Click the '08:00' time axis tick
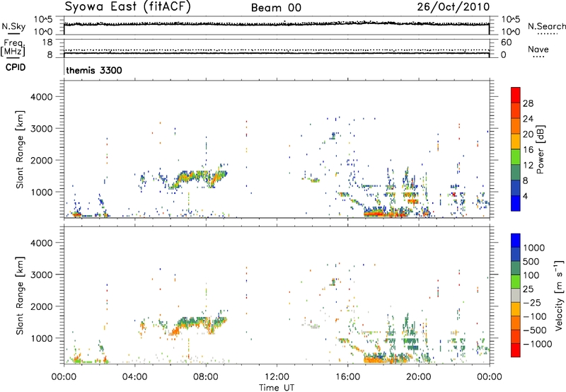 click(206, 377)
